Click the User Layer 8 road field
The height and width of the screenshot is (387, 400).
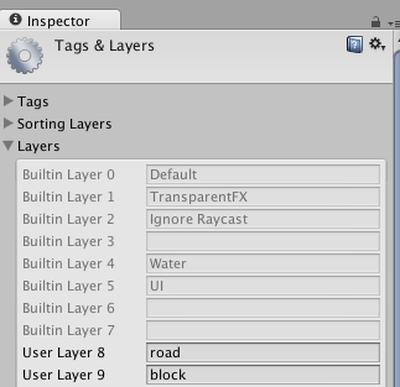tap(263, 352)
